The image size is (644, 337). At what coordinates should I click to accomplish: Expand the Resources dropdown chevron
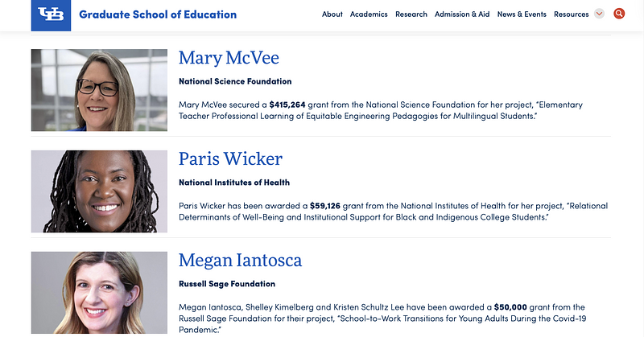click(599, 14)
